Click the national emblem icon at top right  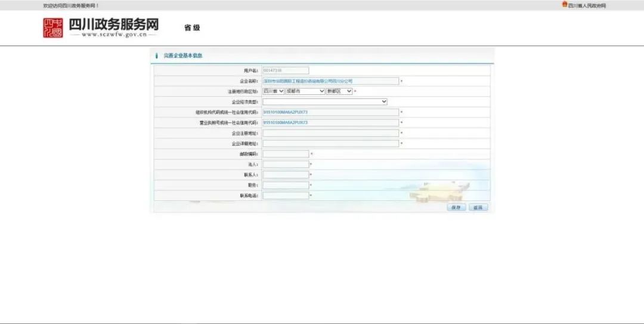[x=564, y=5]
